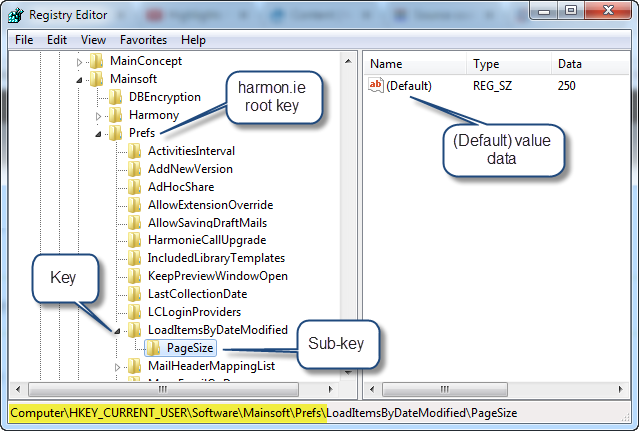Viewport: 639px width, 431px height.
Task: Click the 250 data cell
Action: coord(566,86)
